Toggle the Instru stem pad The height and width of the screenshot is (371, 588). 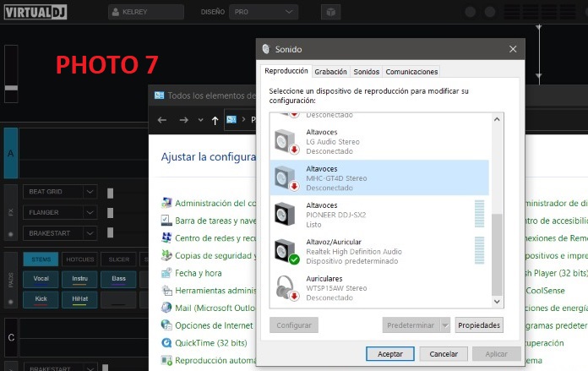point(80,279)
